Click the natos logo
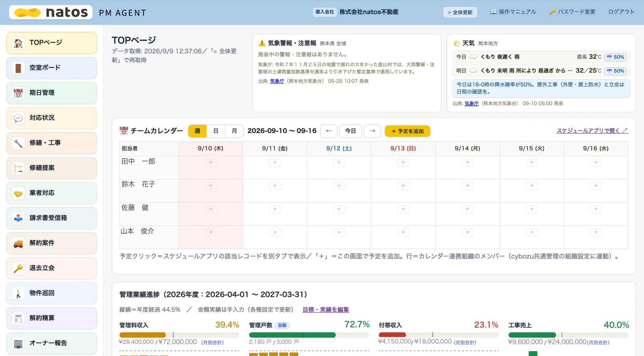Viewport: 644px width, 356px height. pyautogui.click(x=51, y=12)
